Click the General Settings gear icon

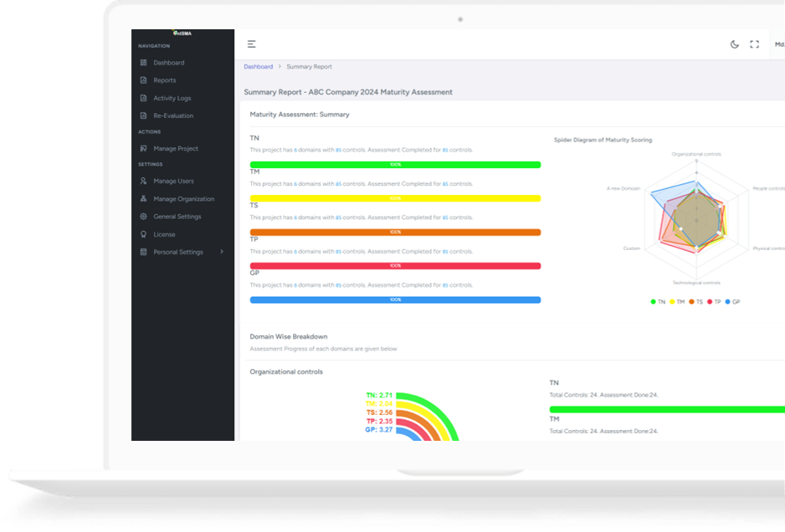[144, 217]
